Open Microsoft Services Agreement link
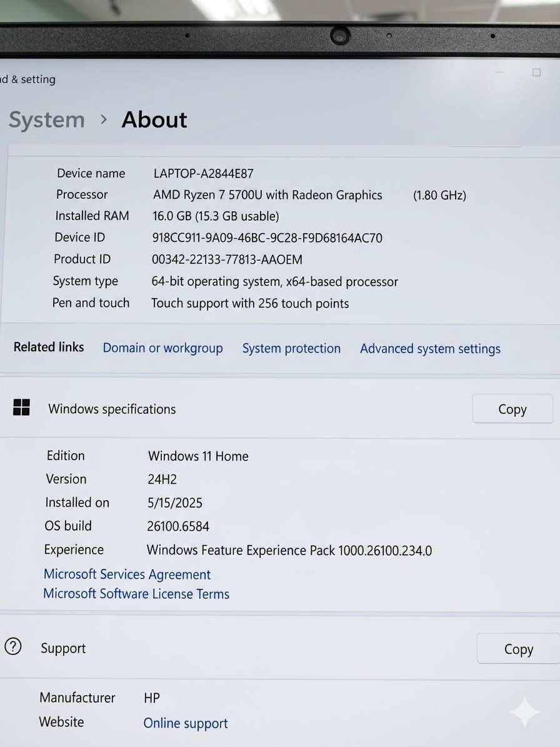Image resolution: width=560 pixels, height=747 pixels. [x=127, y=574]
